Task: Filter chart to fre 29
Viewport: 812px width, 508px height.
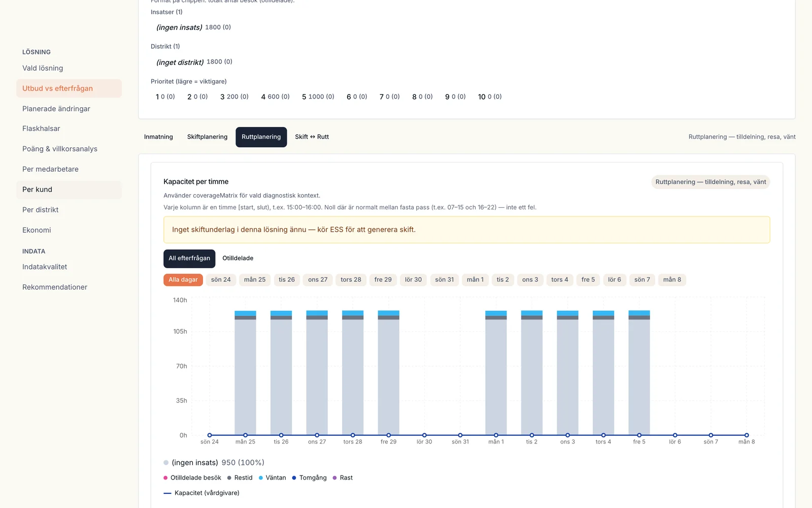Action: (383, 280)
